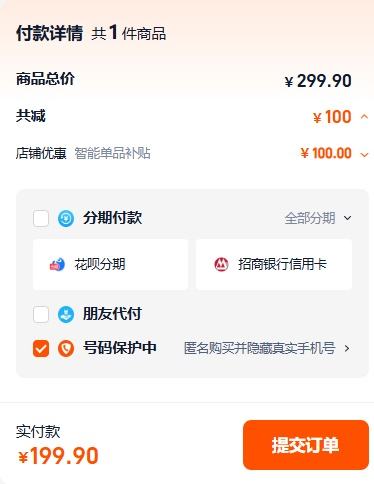Screen dimensions: 374x484
Task: Click the arrow after hidden phone number text
Action: point(347,348)
